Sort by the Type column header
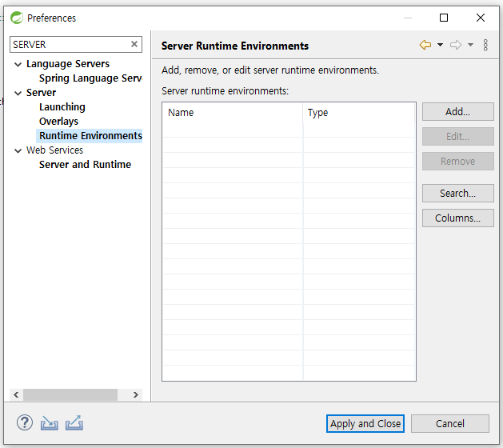Image resolution: width=503 pixels, height=448 pixels. (359, 113)
